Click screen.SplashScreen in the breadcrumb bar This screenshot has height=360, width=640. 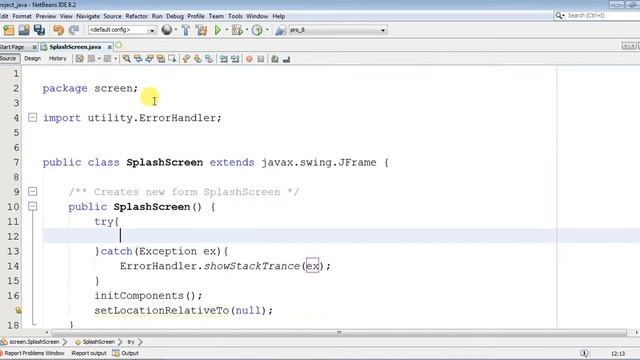tap(34, 342)
